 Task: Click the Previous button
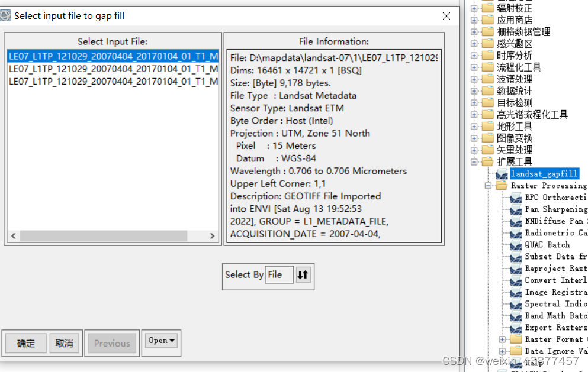pyautogui.click(x=112, y=343)
